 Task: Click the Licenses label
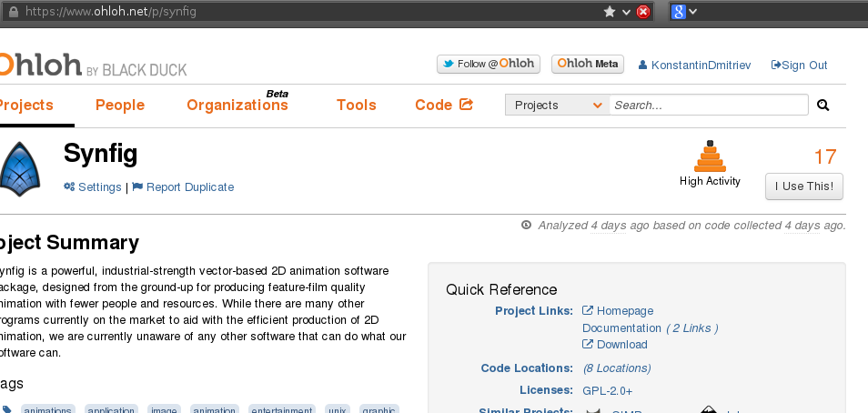pos(547,390)
